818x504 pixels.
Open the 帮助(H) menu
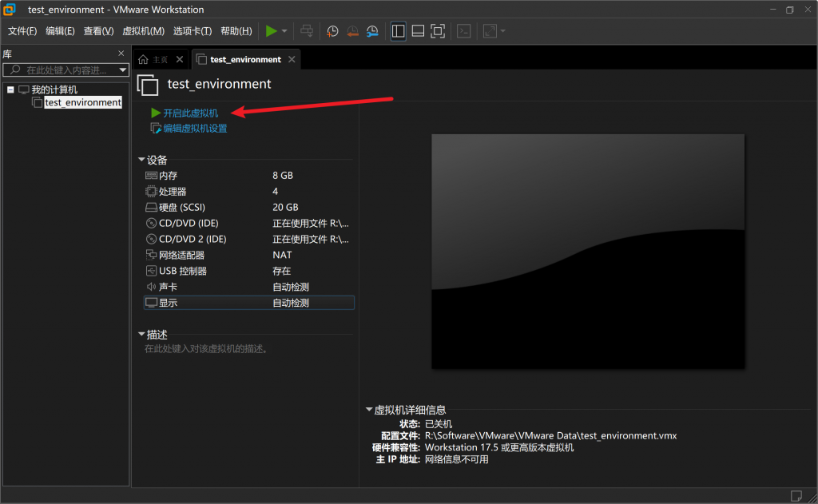pos(236,31)
